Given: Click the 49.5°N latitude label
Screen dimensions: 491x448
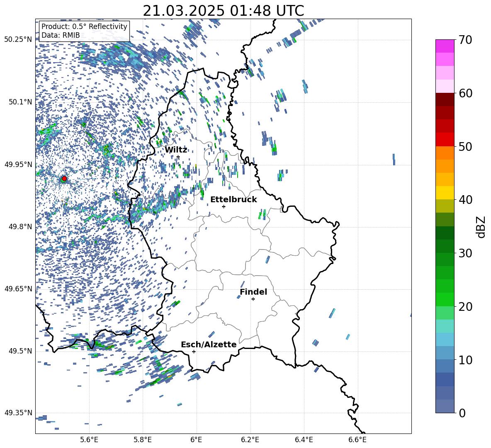Looking at the screenshot, I should click(20, 351).
